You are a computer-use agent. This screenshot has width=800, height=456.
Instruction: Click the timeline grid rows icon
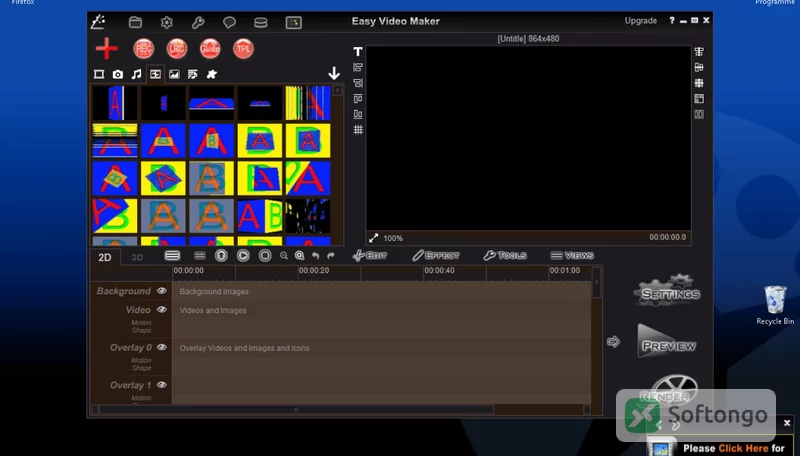coord(200,256)
